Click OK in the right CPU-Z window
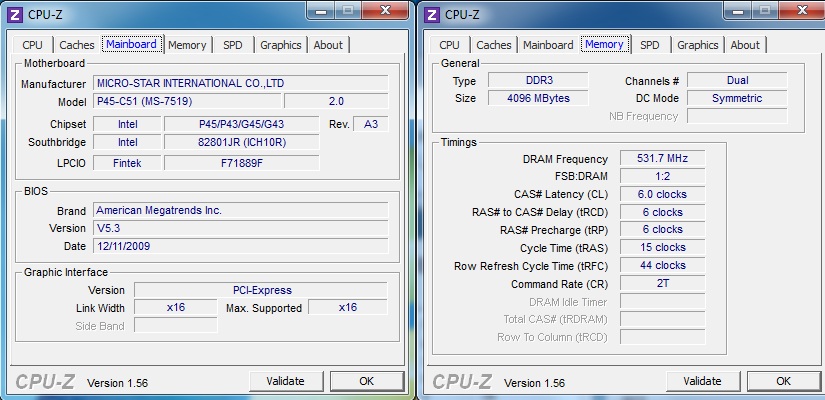 click(x=783, y=381)
